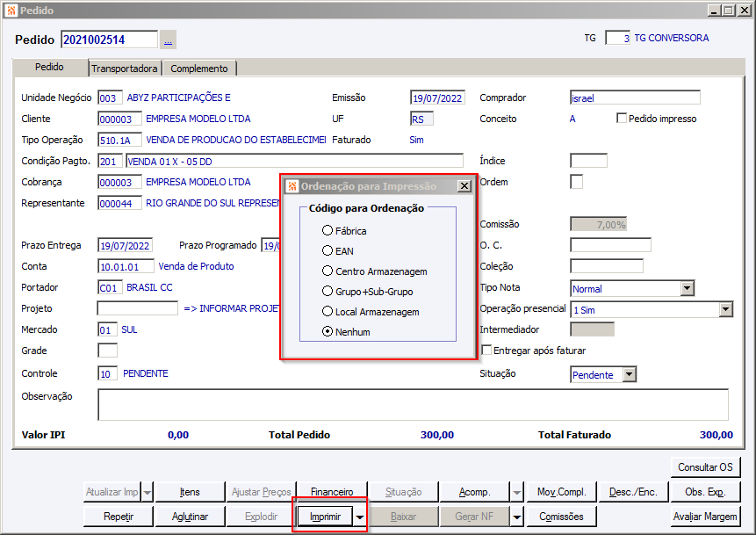Click the Cliente code field 000003

click(119, 119)
